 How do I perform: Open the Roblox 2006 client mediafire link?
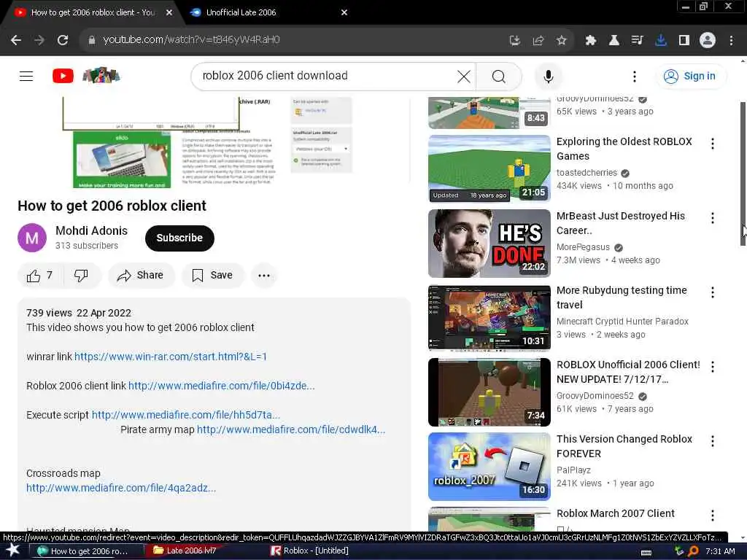(x=222, y=386)
